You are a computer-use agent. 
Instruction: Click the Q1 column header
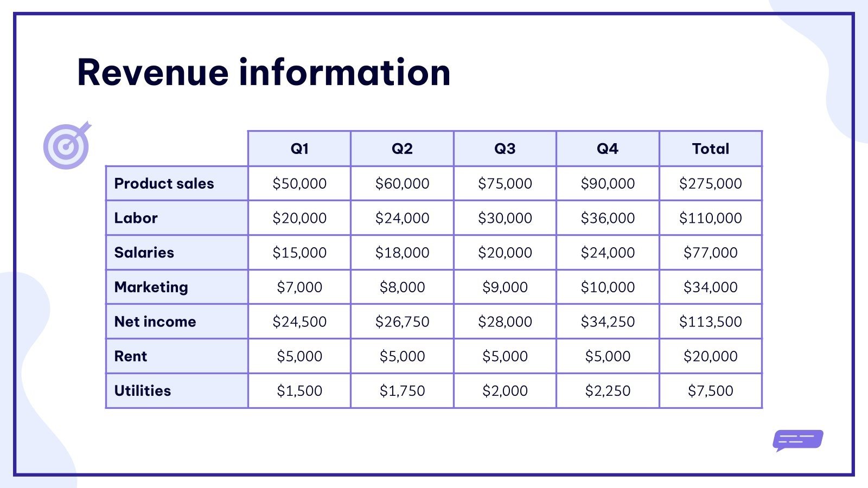[299, 149]
